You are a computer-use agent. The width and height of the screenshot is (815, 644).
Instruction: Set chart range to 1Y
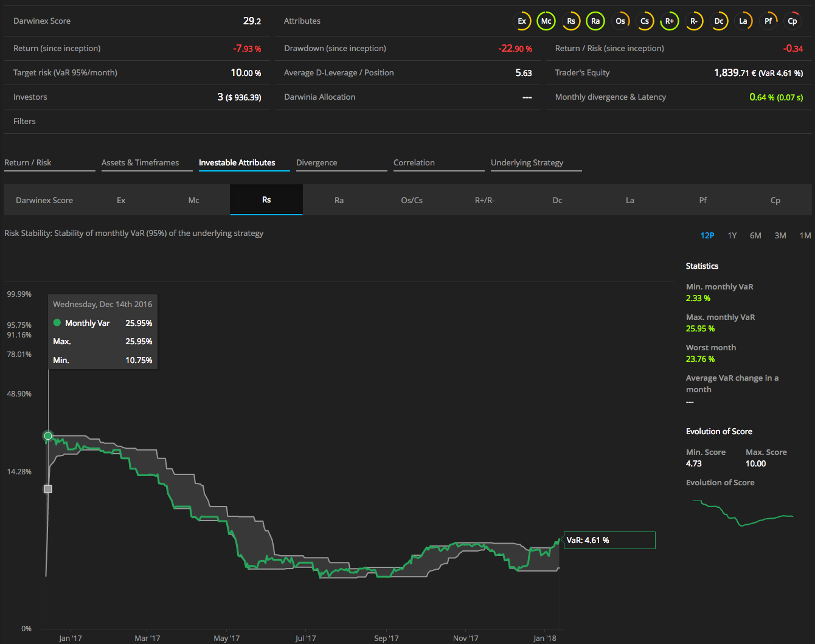[732, 235]
